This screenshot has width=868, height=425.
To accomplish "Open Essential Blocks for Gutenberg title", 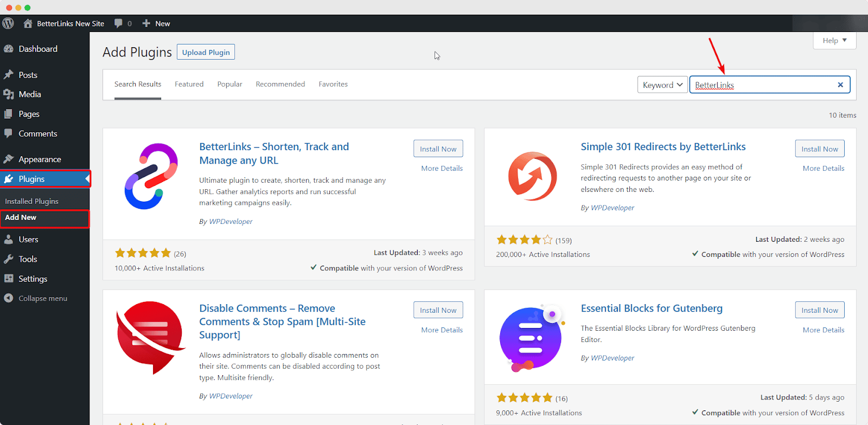I will pos(652,308).
